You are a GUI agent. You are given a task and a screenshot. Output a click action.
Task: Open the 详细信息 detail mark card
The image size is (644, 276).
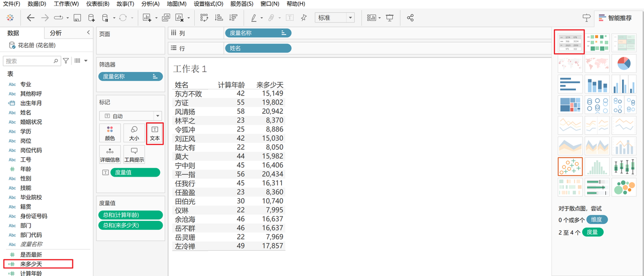[110, 155]
